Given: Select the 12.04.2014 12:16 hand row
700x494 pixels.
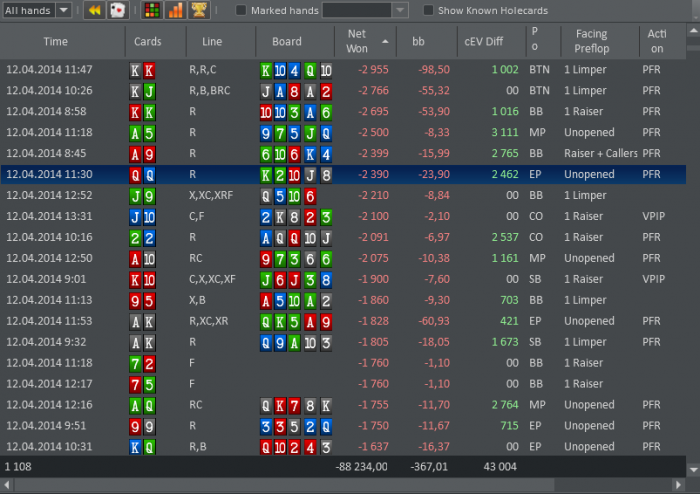Looking at the screenshot, I should tap(343, 405).
